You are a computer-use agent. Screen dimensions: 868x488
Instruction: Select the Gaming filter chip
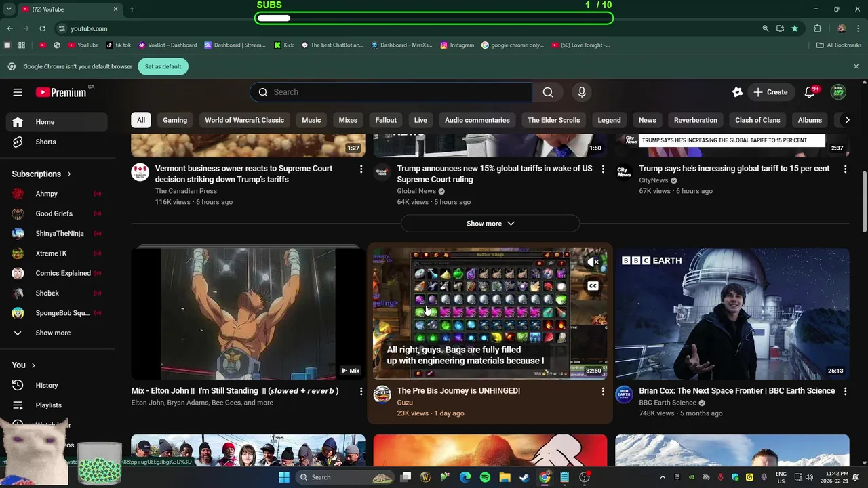click(175, 120)
